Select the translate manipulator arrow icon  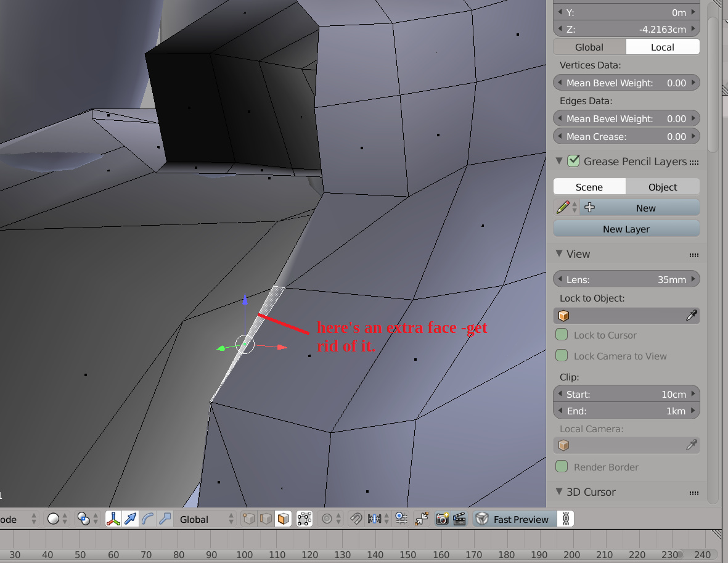[x=131, y=519]
